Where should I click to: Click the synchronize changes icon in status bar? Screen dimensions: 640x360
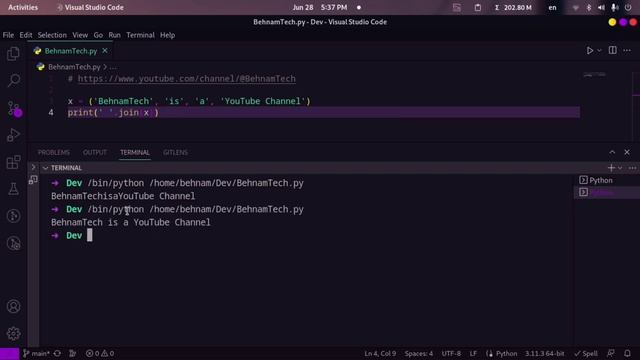[58, 353]
